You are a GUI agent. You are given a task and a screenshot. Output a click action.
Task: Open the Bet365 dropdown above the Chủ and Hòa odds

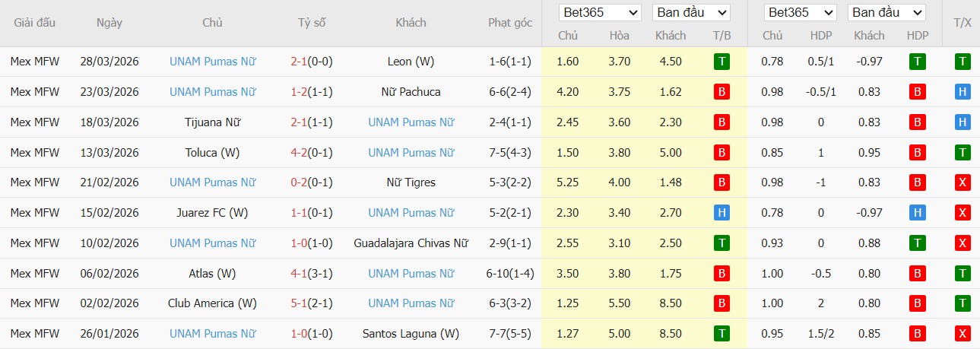(600, 13)
